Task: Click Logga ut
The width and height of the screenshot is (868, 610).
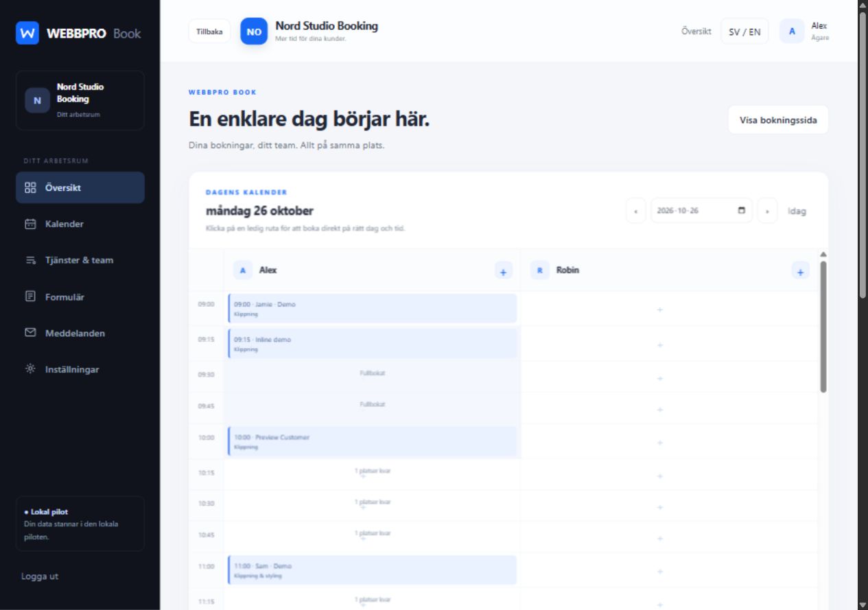Action: pos(40,576)
